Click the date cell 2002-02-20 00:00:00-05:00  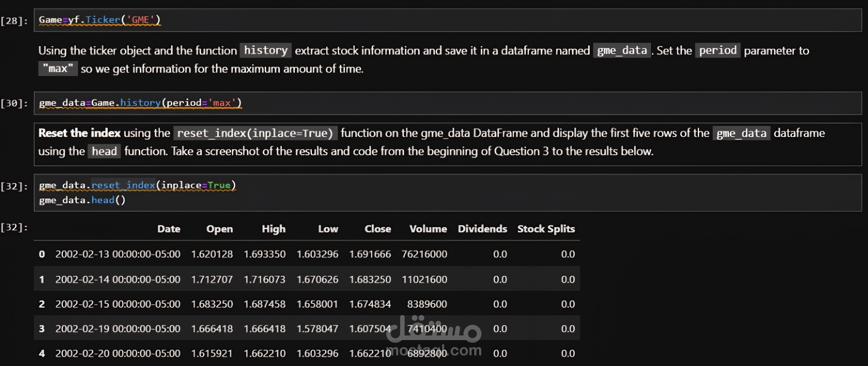click(118, 353)
